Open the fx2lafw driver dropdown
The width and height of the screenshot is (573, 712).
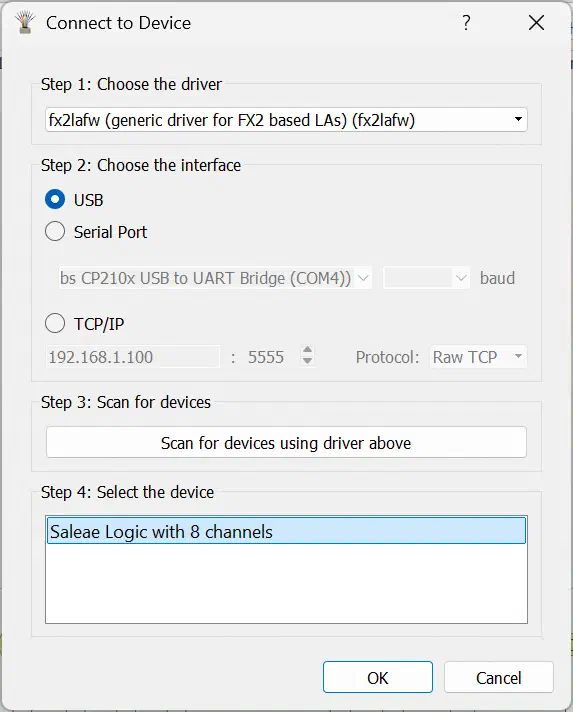[x=286, y=120]
